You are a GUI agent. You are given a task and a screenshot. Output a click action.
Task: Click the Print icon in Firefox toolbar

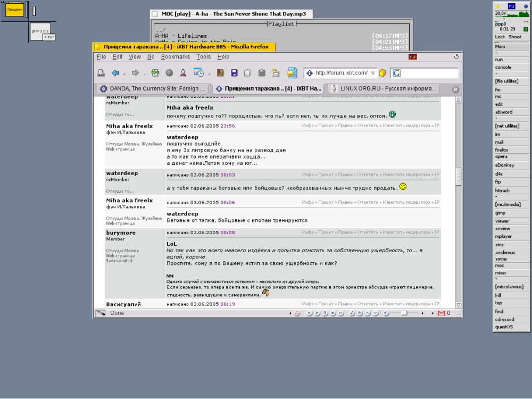pos(101,73)
